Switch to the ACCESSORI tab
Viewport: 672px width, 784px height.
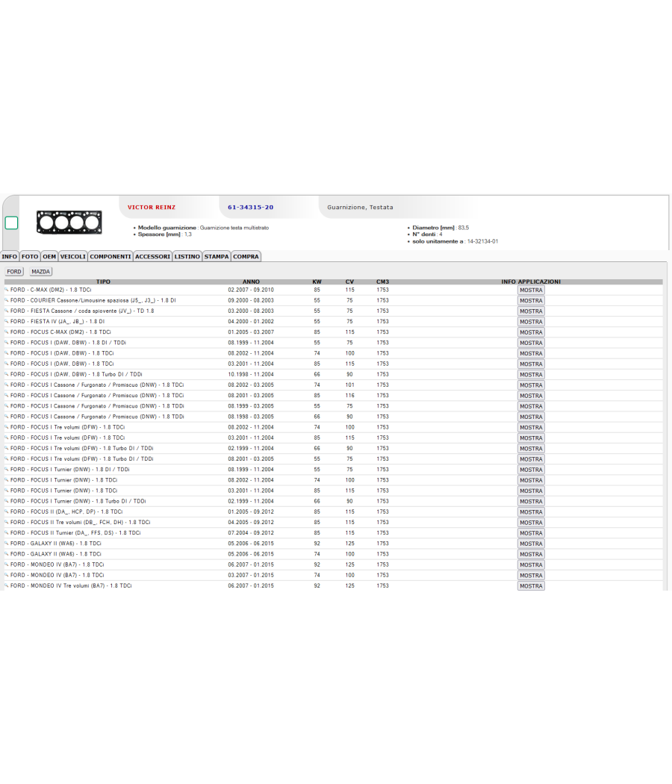point(152,257)
